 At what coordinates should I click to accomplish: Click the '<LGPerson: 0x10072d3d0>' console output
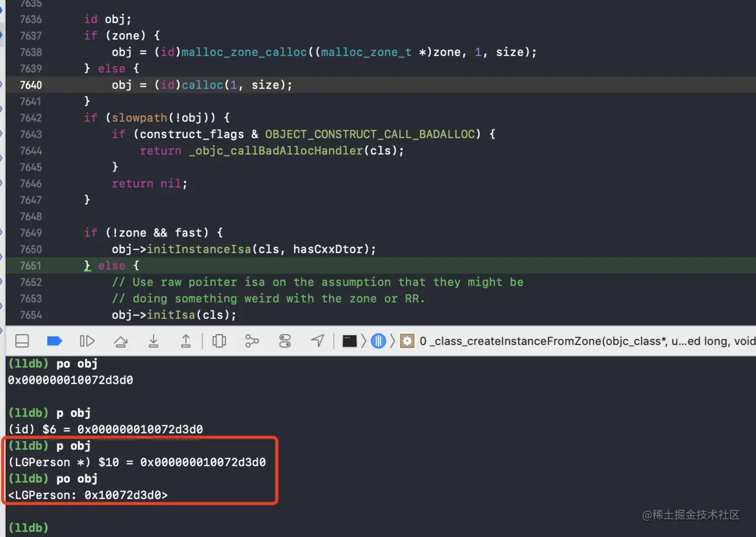pyautogui.click(x=88, y=495)
